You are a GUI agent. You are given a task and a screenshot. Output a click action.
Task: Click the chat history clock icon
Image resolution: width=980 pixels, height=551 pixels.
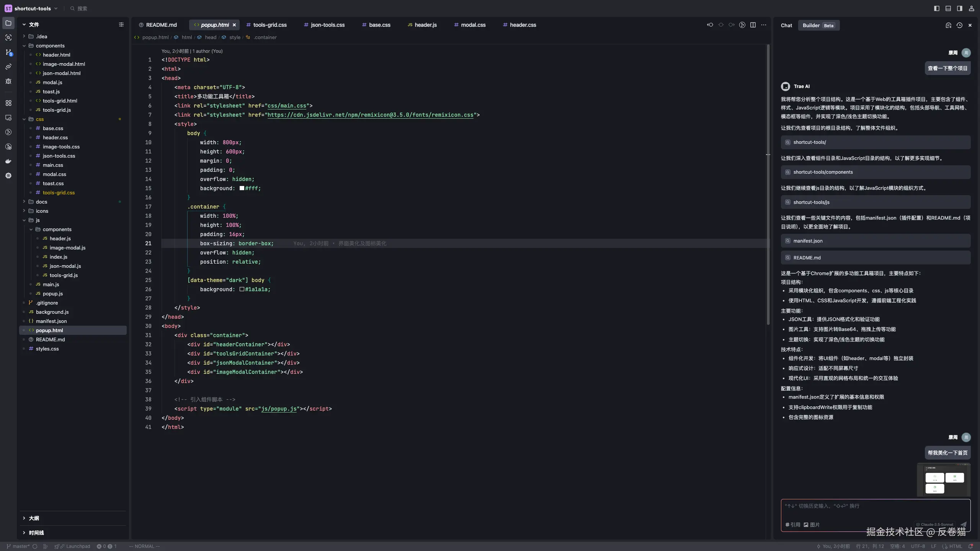pos(959,25)
